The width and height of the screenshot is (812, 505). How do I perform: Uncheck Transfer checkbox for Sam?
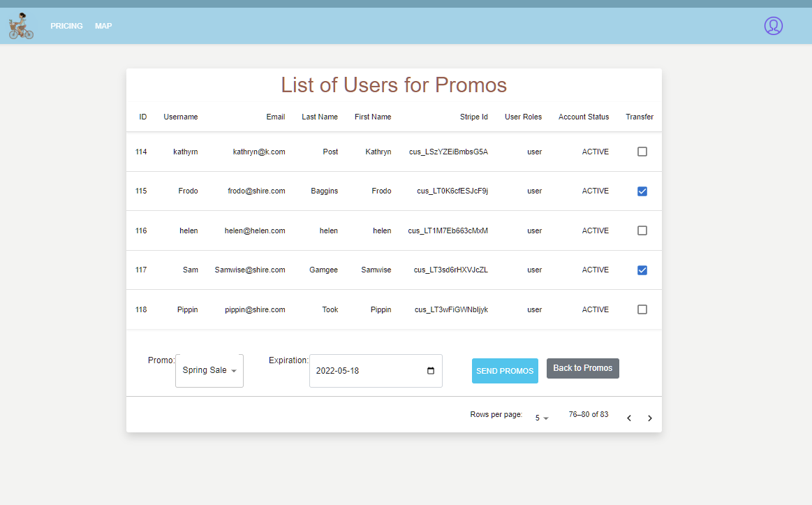(642, 270)
